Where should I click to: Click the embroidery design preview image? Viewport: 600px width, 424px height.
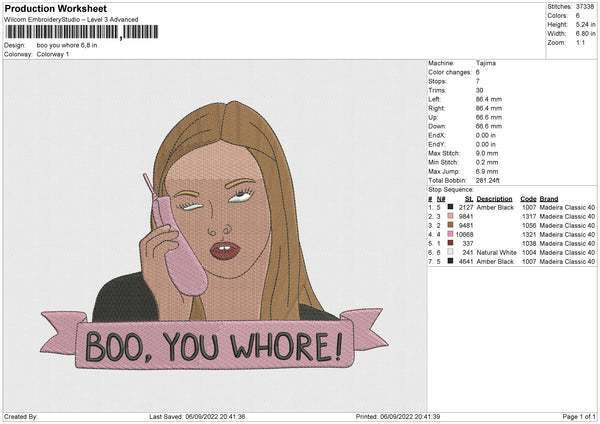tap(214, 235)
